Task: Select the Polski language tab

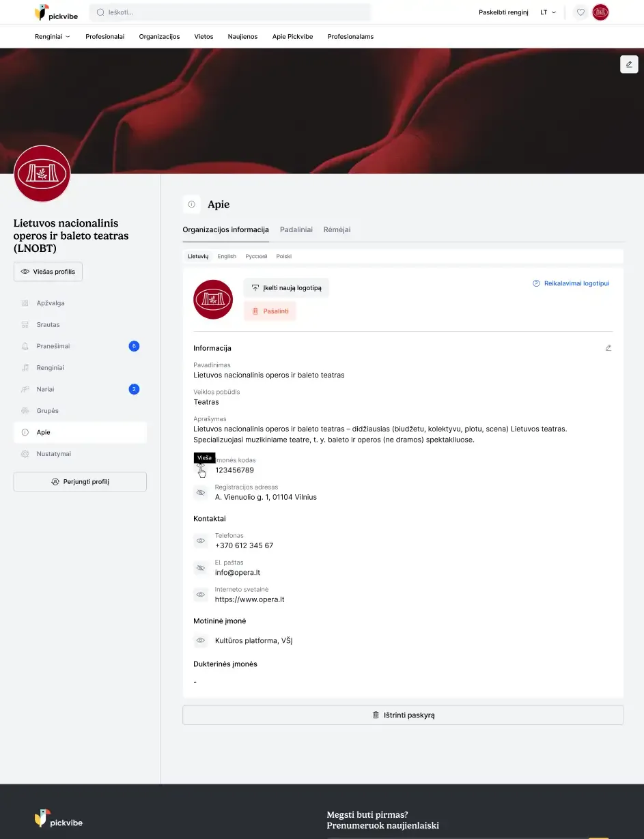Action: pyautogui.click(x=283, y=257)
